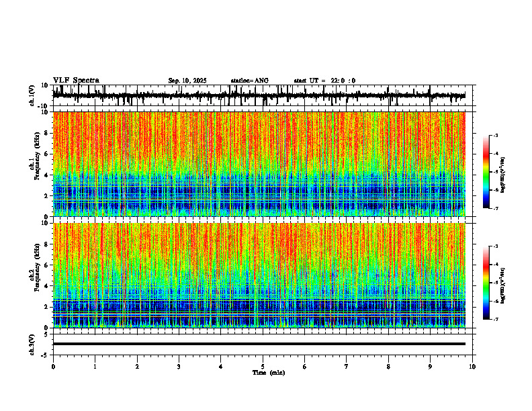Click the ch.1 "Frequency (kHz)" axis label
Image resolution: width=532 pixels, height=411 pixels.
(37, 156)
